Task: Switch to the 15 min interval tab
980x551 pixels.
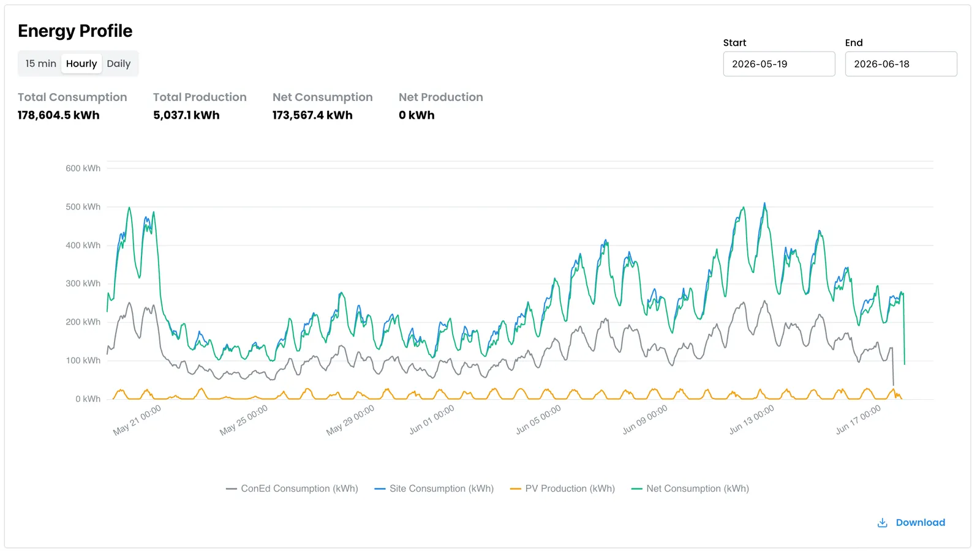Action: 40,64
